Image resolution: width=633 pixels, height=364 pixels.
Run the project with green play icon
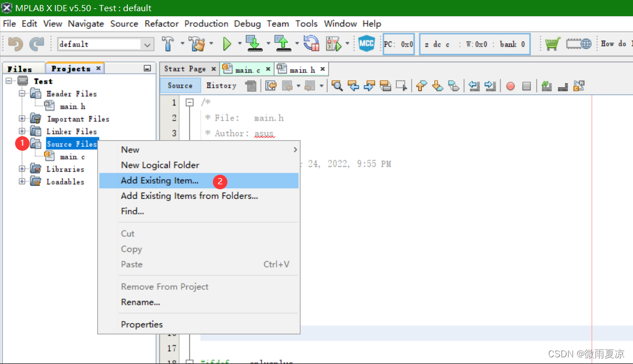pos(227,44)
